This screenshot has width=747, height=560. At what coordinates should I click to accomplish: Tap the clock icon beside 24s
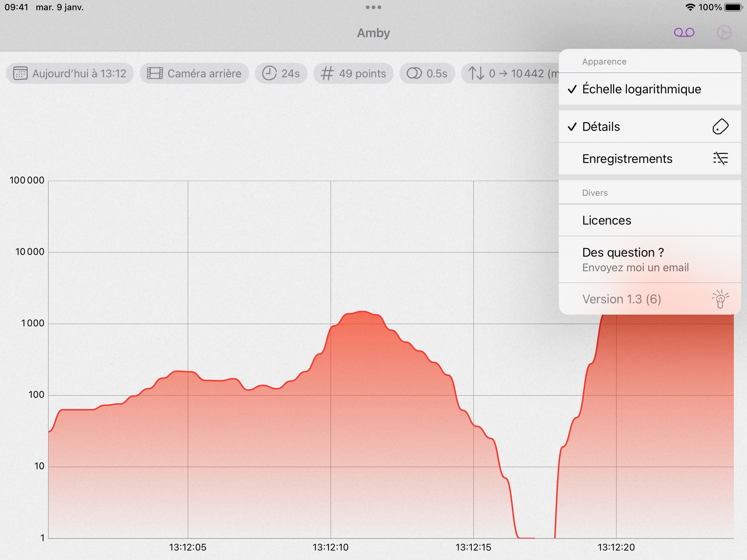(x=270, y=73)
